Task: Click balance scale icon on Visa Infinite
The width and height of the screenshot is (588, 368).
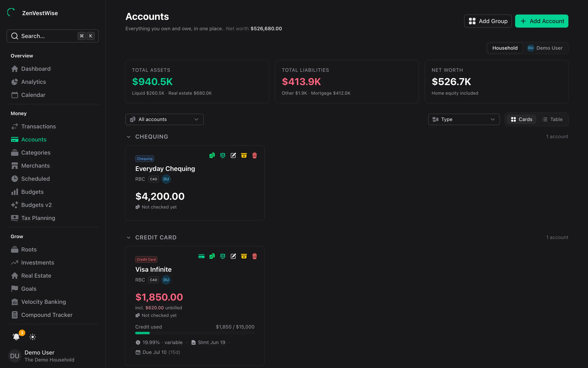Action: click(x=223, y=256)
